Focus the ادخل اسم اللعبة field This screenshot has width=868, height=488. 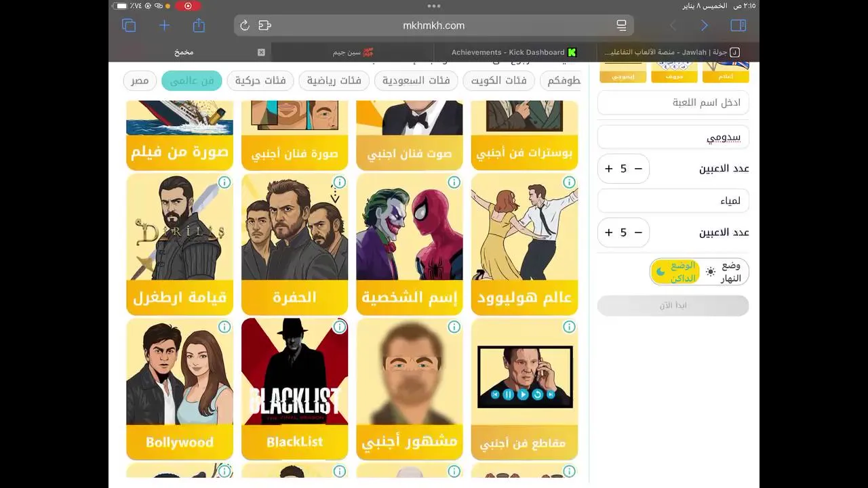pyautogui.click(x=673, y=103)
